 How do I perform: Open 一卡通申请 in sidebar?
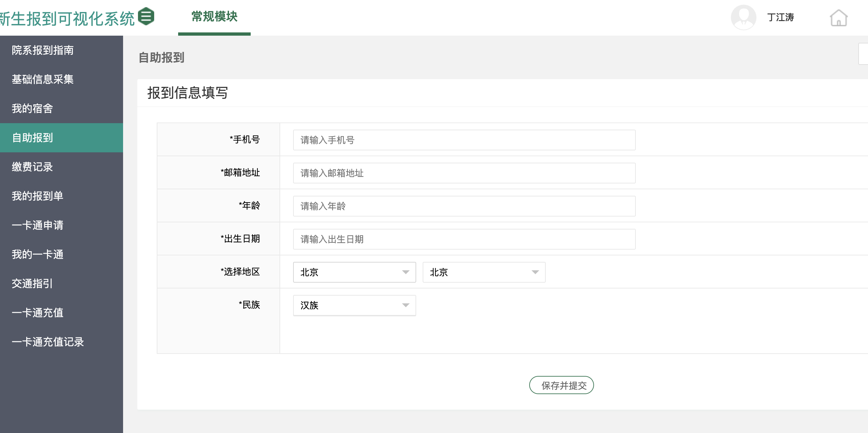coord(37,225)
